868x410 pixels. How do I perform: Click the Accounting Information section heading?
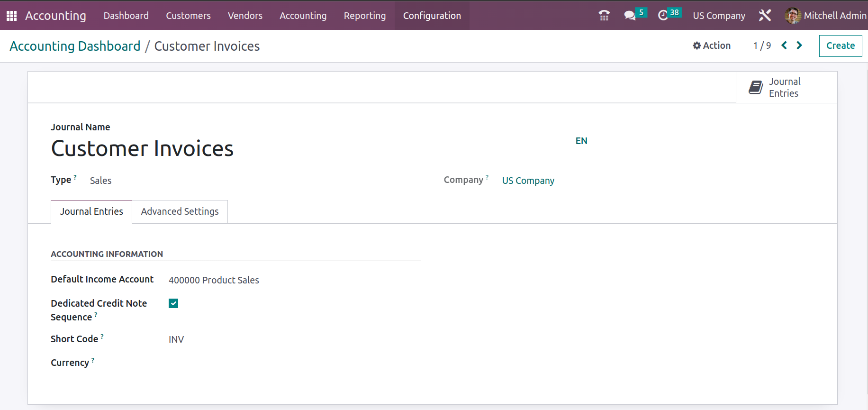tap(107, 254)
